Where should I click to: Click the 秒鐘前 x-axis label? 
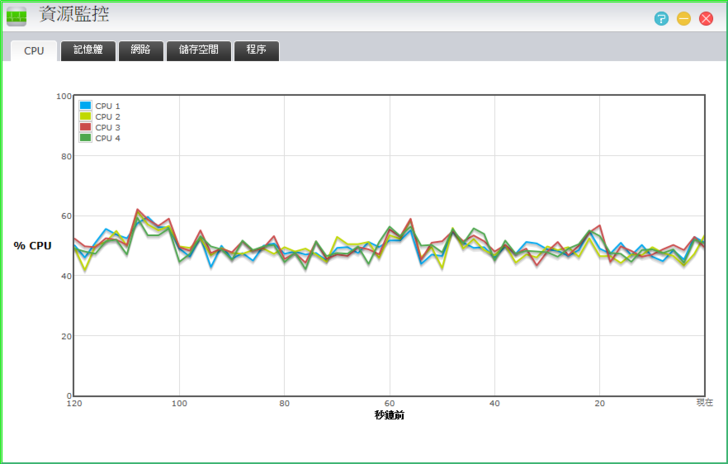[389, 415]
